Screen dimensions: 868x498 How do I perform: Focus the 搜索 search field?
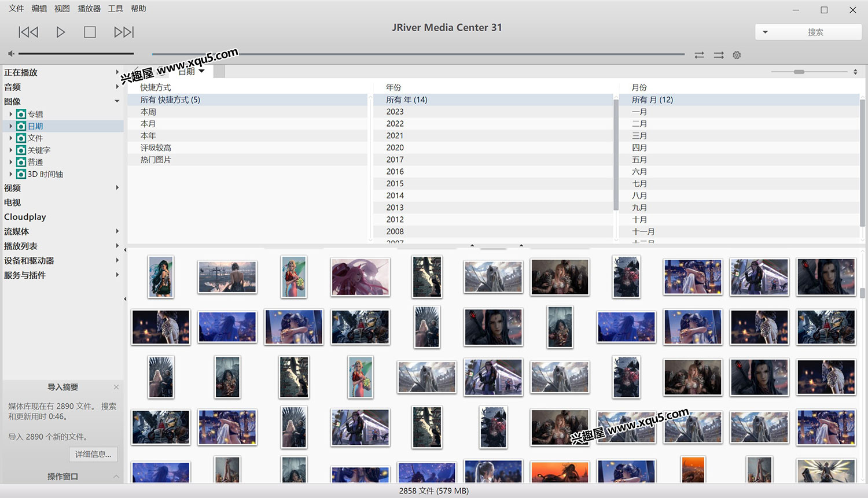(x=816, y=32)
